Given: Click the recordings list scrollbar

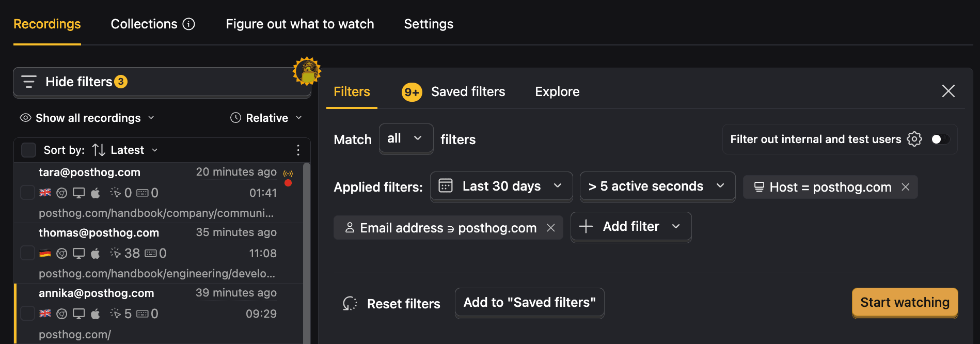Looking at the screenshot, I should [307, 253].
